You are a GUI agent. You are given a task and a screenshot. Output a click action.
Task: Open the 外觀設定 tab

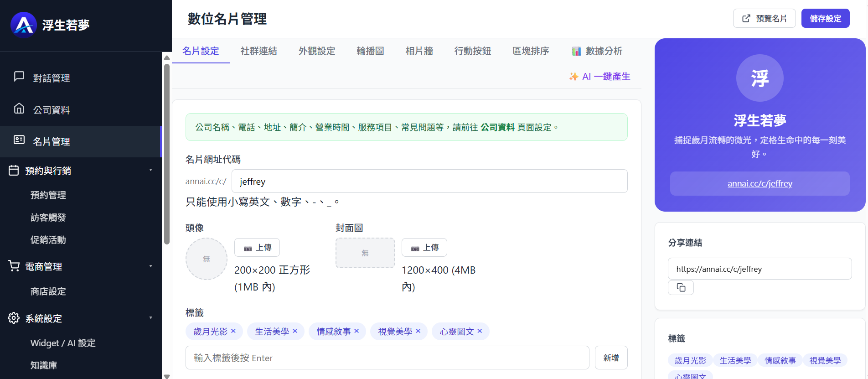317,51
